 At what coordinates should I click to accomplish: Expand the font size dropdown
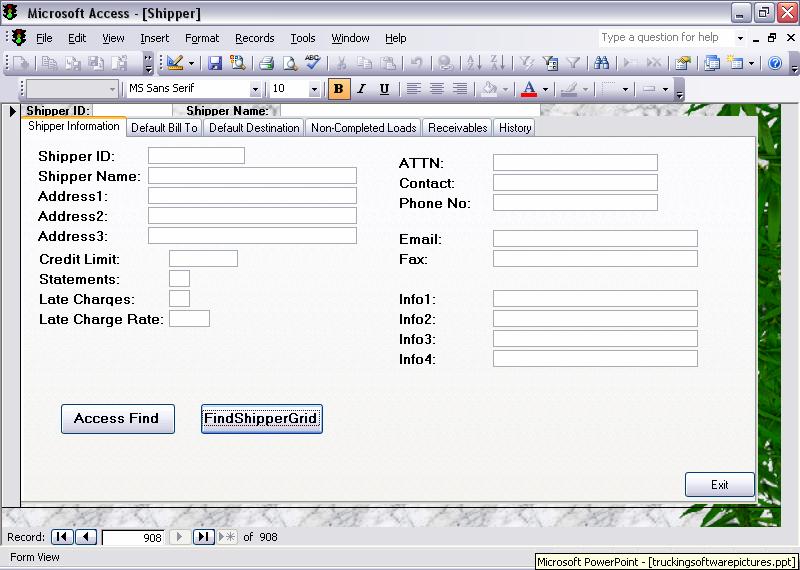[314, 89]
